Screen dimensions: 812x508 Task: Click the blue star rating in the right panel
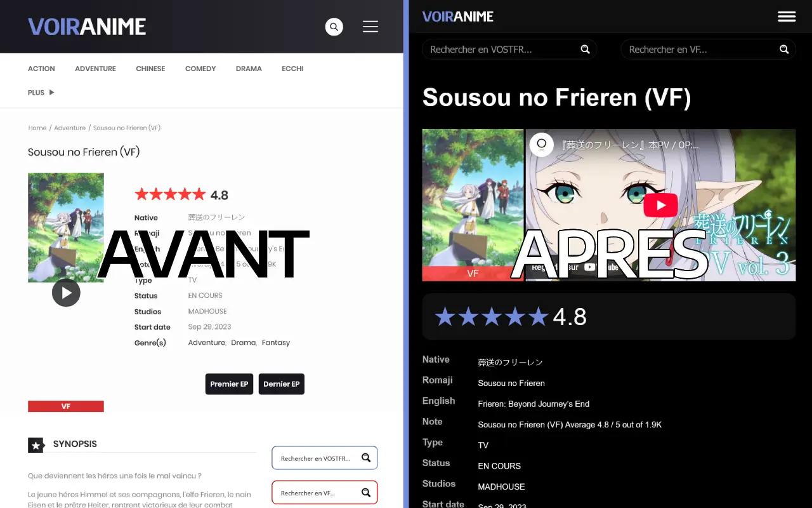492,316
